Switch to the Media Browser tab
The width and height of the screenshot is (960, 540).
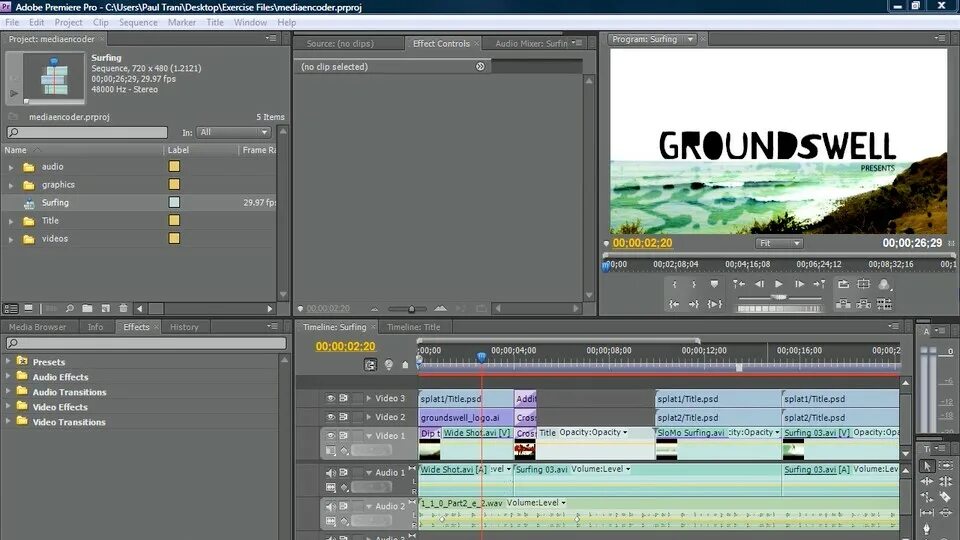tap(37, 327)
